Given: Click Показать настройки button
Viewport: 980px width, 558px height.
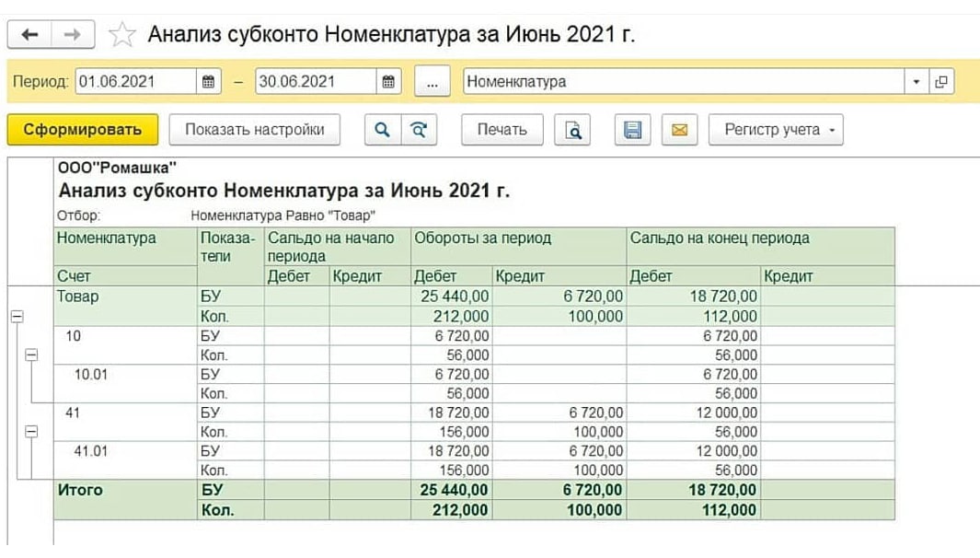Looking at the screenshot, I should point(254,130).
